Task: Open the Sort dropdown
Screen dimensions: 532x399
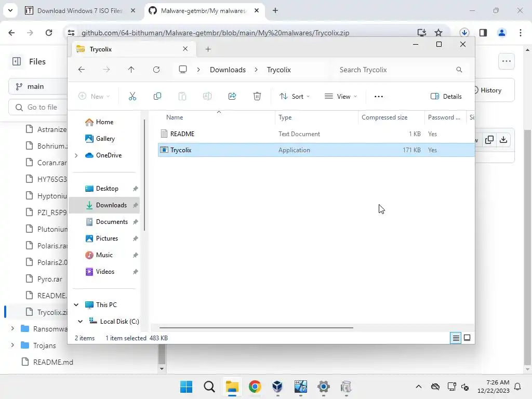Action: (x=295, y=96)
